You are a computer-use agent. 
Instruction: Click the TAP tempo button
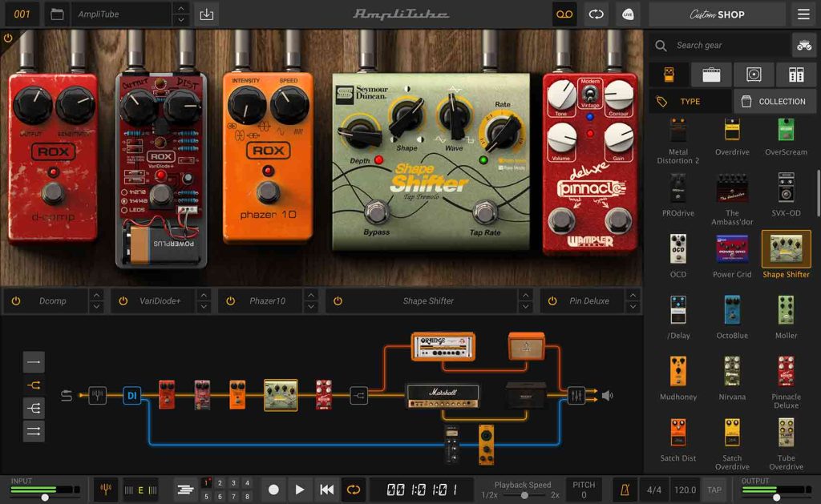pos(712,489)
